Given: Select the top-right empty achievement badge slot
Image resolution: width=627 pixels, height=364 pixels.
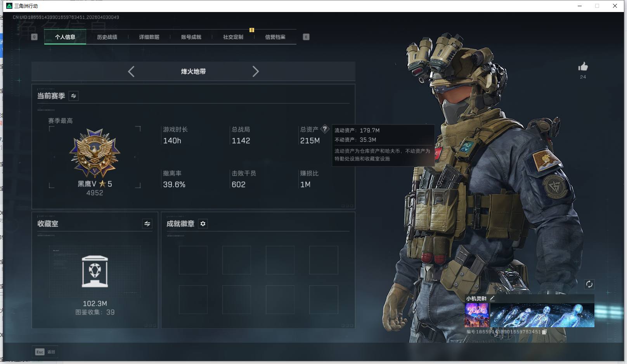Looking at the screenshot, I should (324, 260).
